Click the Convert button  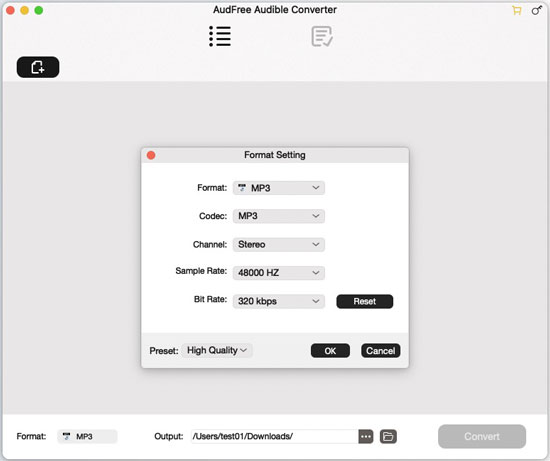[x=482, y=436]
